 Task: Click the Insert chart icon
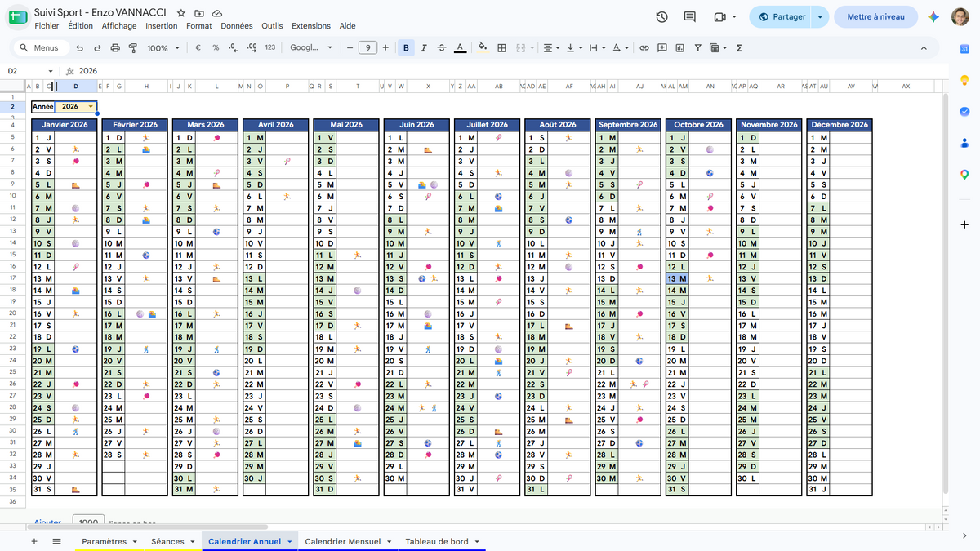coord(679,48)
